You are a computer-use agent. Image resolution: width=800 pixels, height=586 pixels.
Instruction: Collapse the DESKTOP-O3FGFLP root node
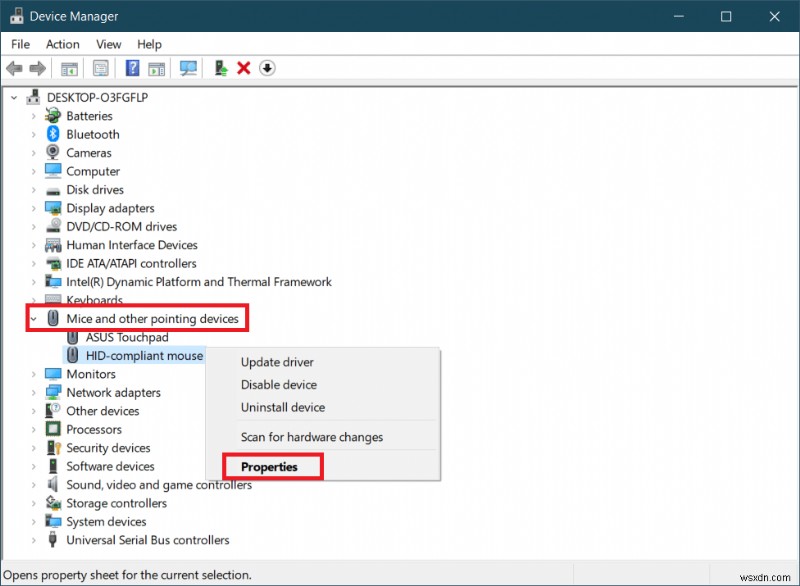[x=14, y=97]
